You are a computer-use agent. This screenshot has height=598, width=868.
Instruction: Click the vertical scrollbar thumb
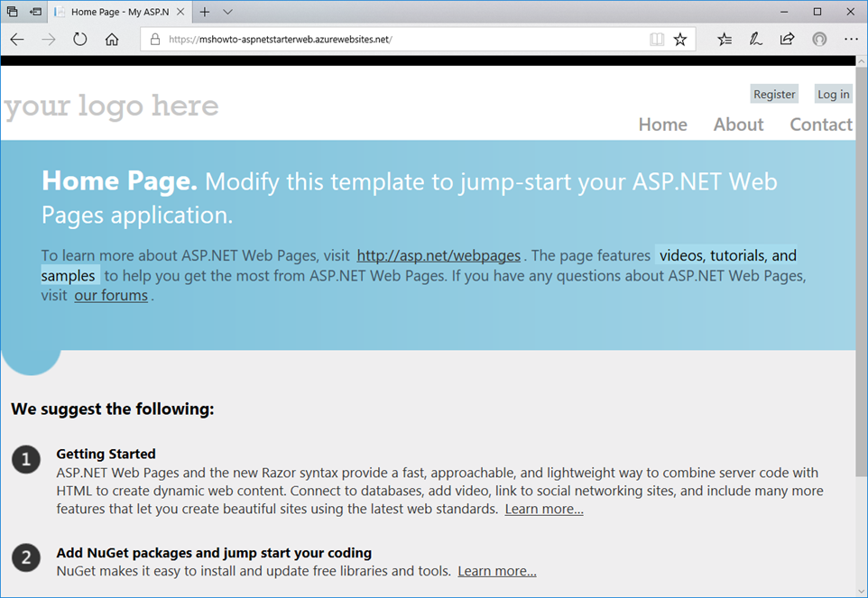862,271
